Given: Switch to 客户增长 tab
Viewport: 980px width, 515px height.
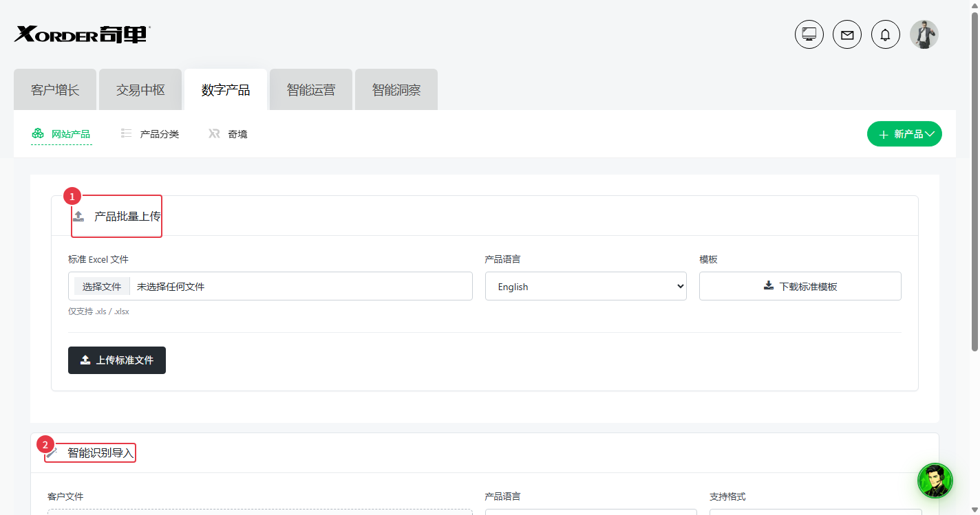Looking at the screenshot, I should point(55,89).
